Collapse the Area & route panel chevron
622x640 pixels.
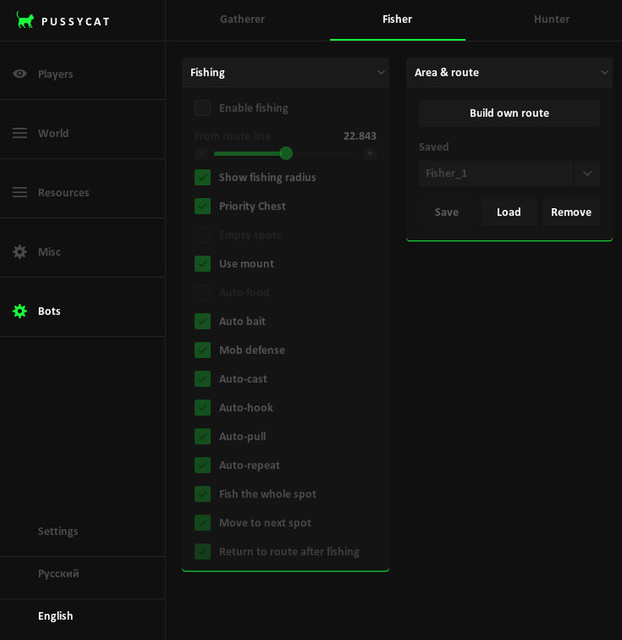click(x=604, y=73)
